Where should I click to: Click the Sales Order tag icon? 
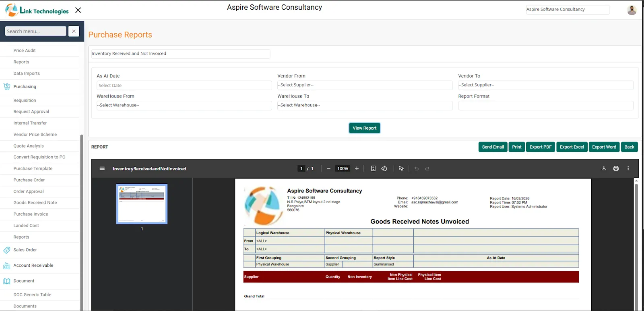coord(7,250)
